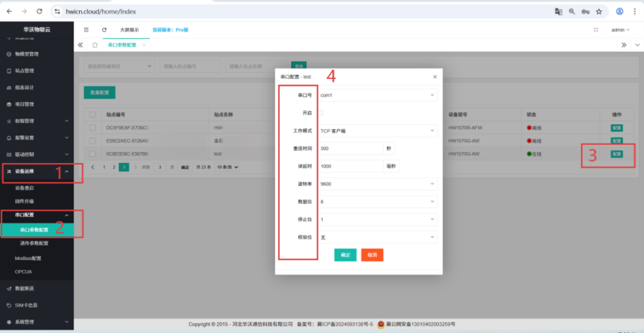The image size is (644, 333).
Task: Go to the home tab icon
Action: coord(95,45)
